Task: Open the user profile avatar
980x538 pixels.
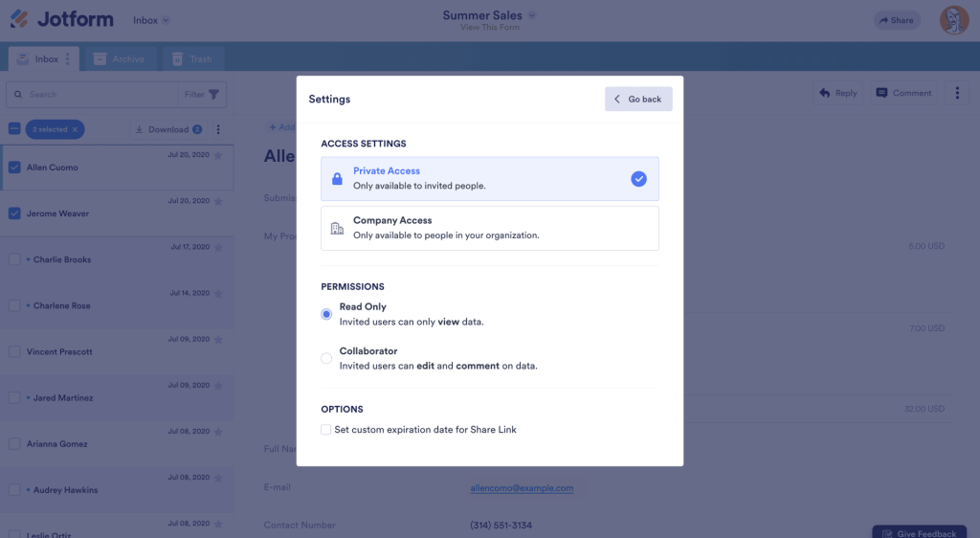Action: tap(953, 20)
